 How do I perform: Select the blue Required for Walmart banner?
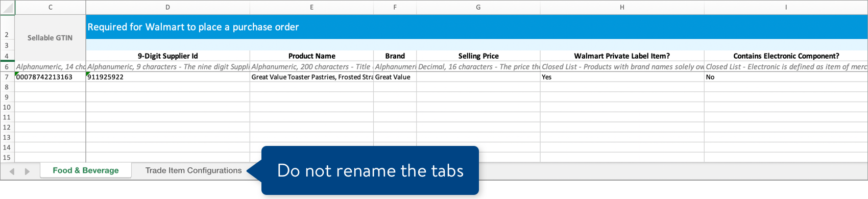(477, 27)
